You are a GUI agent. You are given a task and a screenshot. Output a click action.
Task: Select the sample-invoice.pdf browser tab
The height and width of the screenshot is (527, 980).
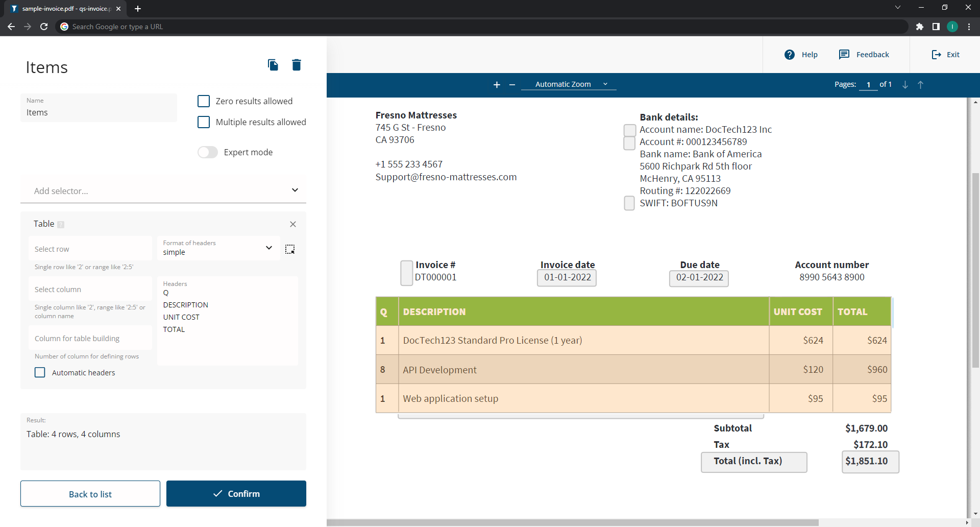pyautogui.click(x=65, y=9)
